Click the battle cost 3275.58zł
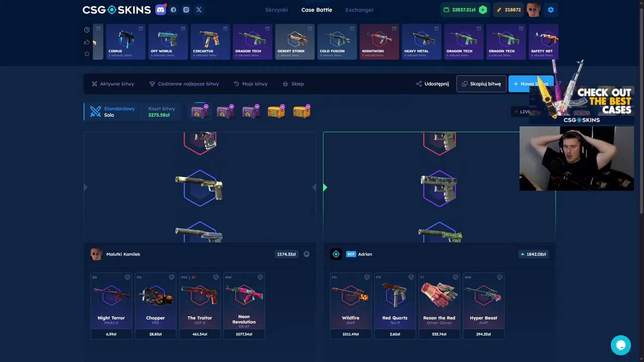 (x=159, y=115)
